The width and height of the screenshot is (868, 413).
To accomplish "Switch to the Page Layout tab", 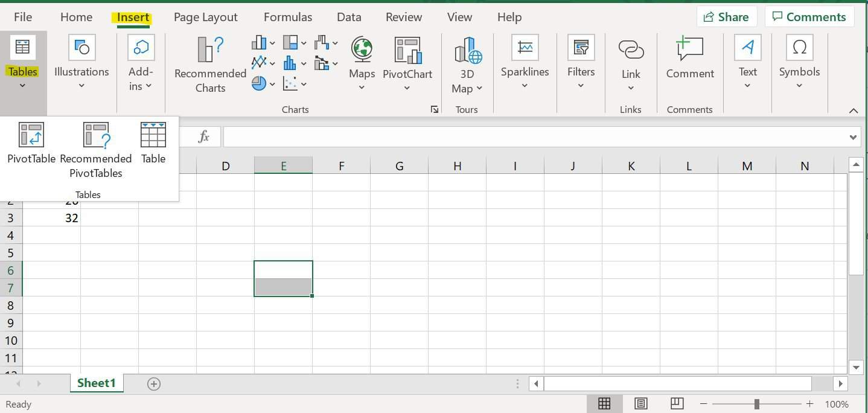I will tap(205, 17).
